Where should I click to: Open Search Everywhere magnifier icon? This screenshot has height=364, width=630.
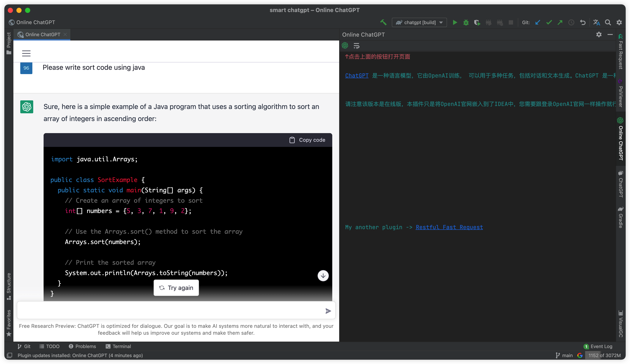pos(608,22)
